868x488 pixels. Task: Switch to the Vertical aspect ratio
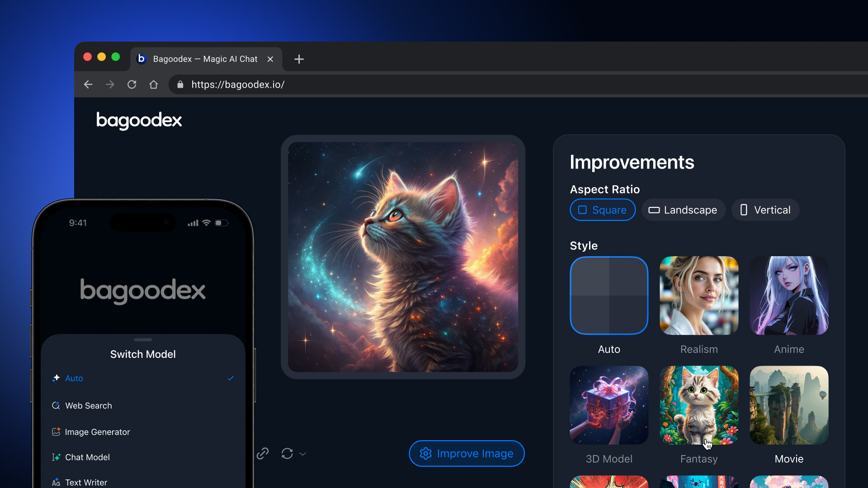(765, 210)
